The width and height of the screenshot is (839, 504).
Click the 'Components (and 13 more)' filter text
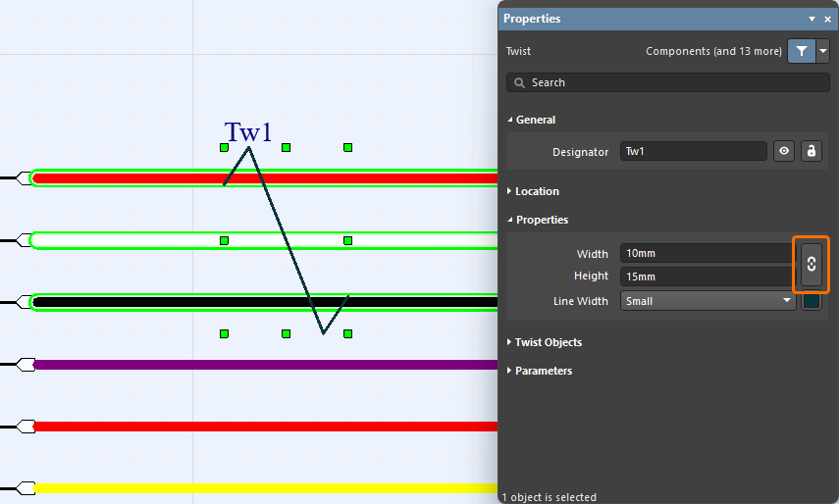[713, 51]
